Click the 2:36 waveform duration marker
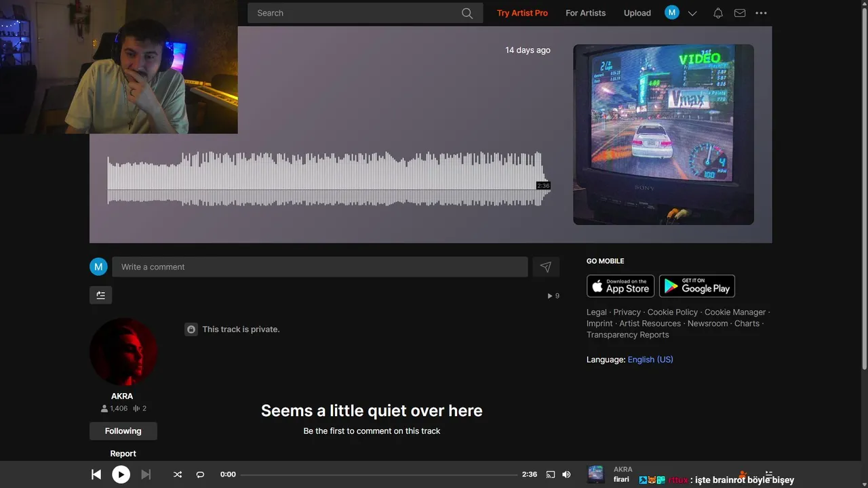 (x=543, y=186)
